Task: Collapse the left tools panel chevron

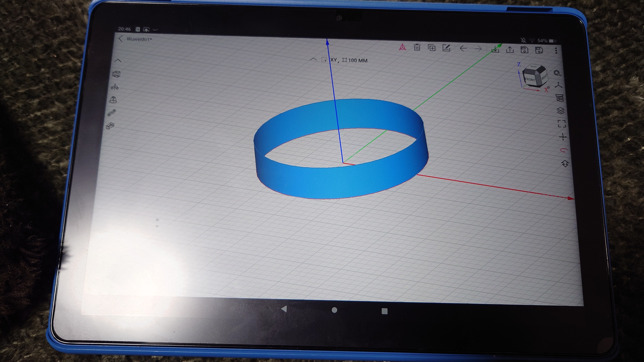Action: point(118,61)
